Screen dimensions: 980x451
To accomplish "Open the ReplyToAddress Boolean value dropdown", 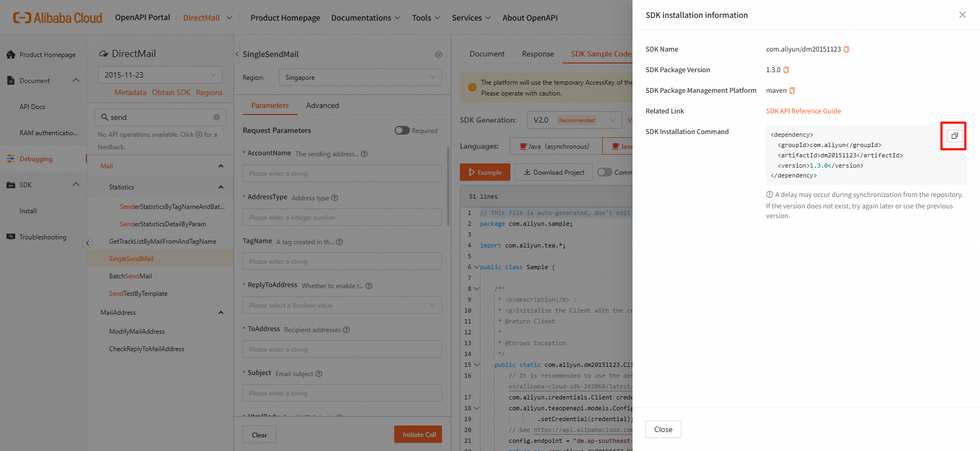I will point(342,305).
